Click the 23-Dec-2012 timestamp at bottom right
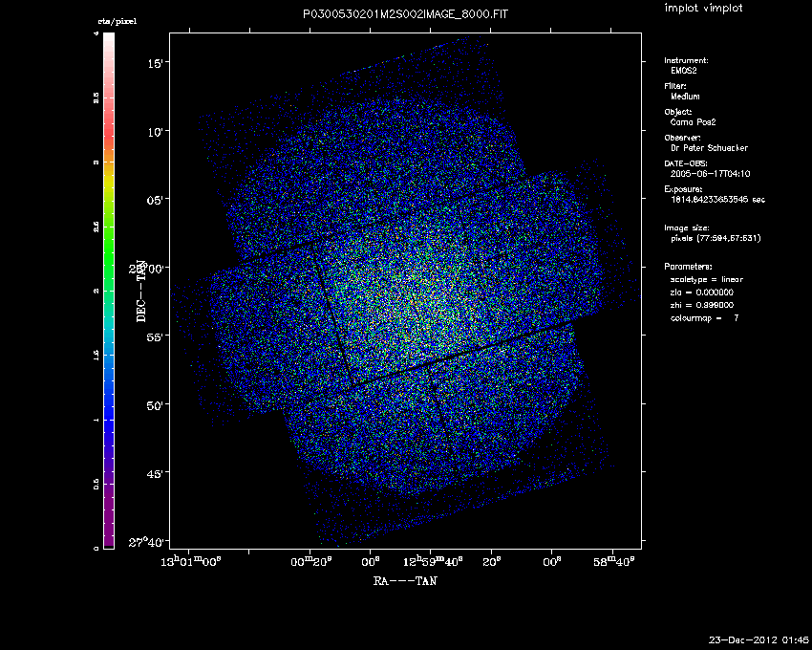Viewport: 812px width, 650px height. click(759, 639)
